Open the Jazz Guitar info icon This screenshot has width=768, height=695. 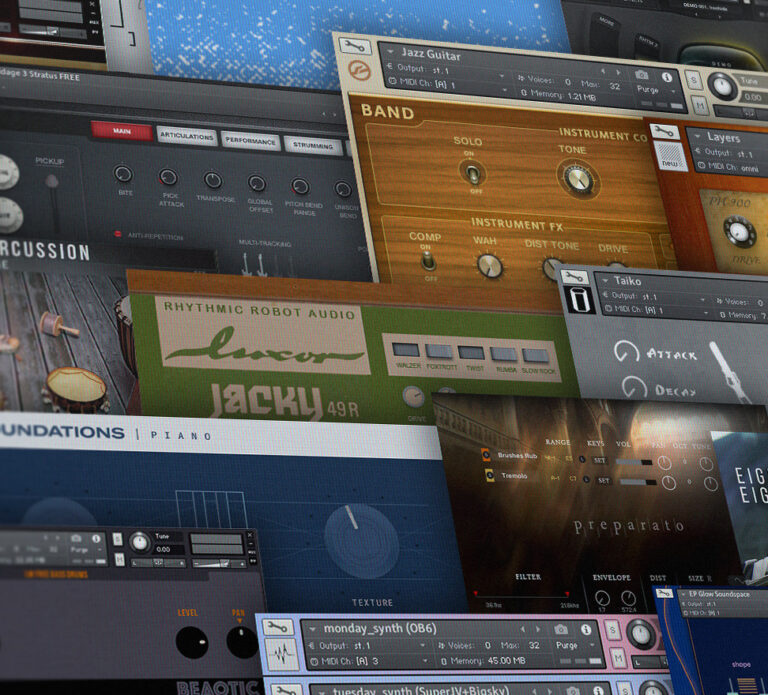[667, 77]
